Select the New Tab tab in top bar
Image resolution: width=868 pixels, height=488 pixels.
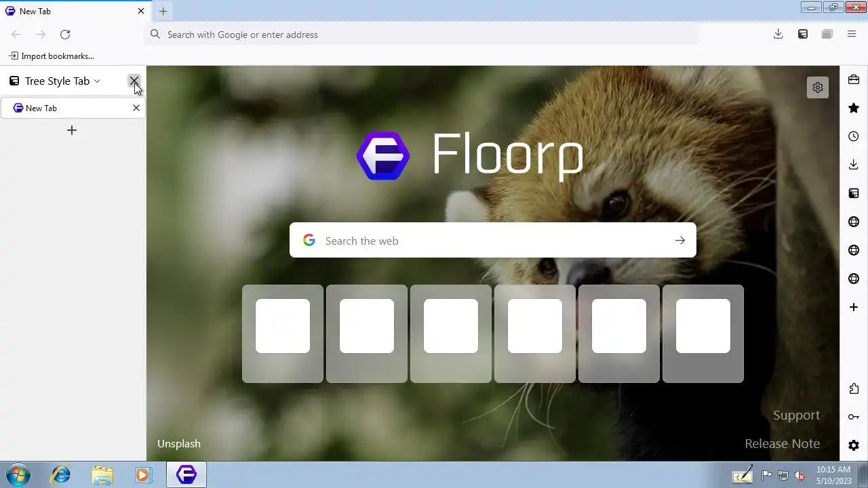point(75,11)
